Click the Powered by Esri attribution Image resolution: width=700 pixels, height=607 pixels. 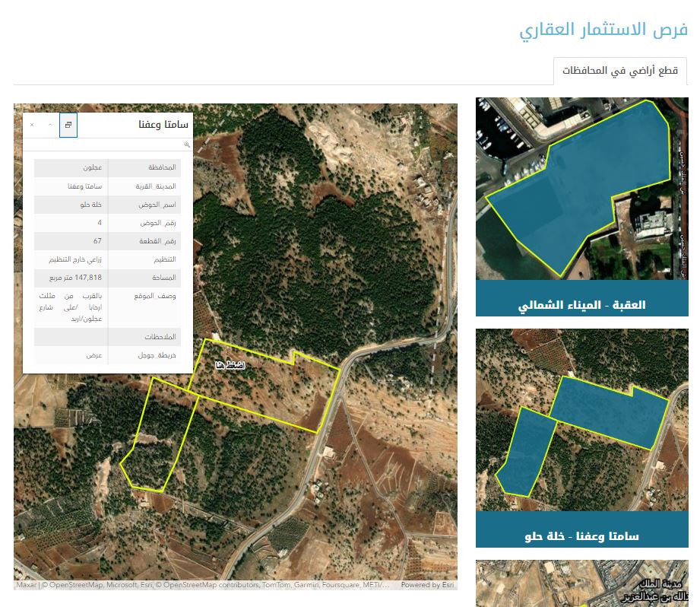coord(427,585)
